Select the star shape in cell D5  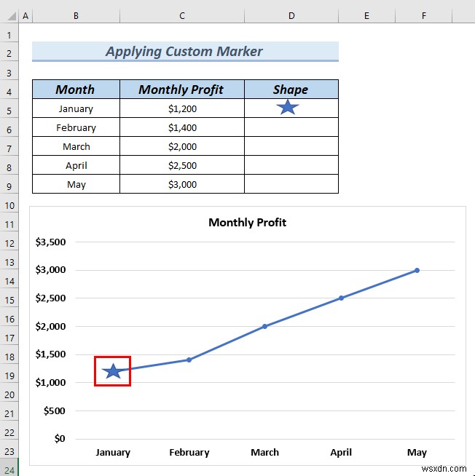pos(288,107)
